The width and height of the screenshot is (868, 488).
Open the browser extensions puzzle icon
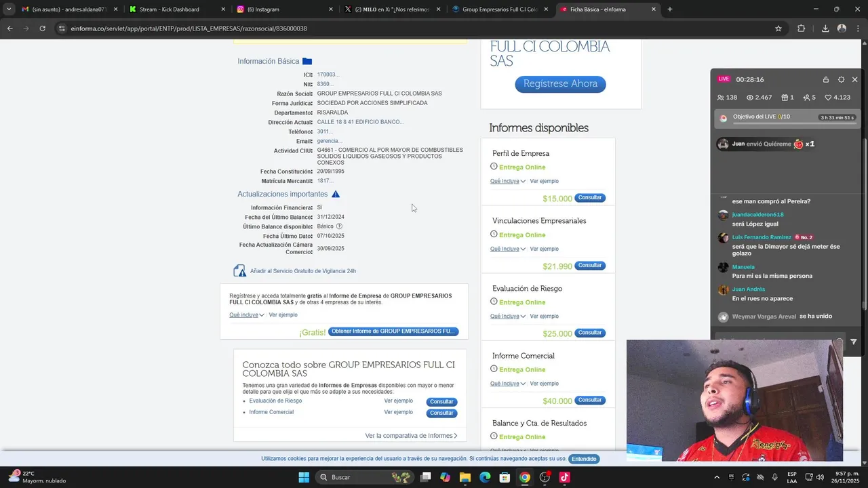click(802, 28)
